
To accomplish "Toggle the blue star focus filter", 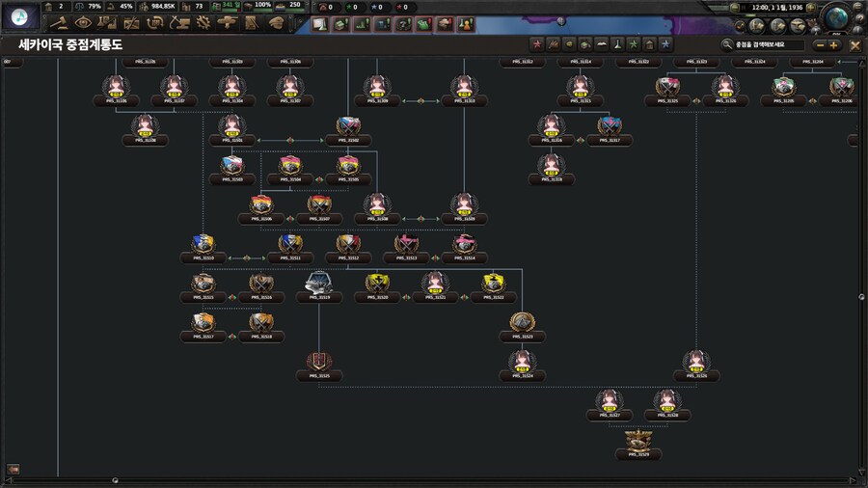I will (x=665, y=44).
